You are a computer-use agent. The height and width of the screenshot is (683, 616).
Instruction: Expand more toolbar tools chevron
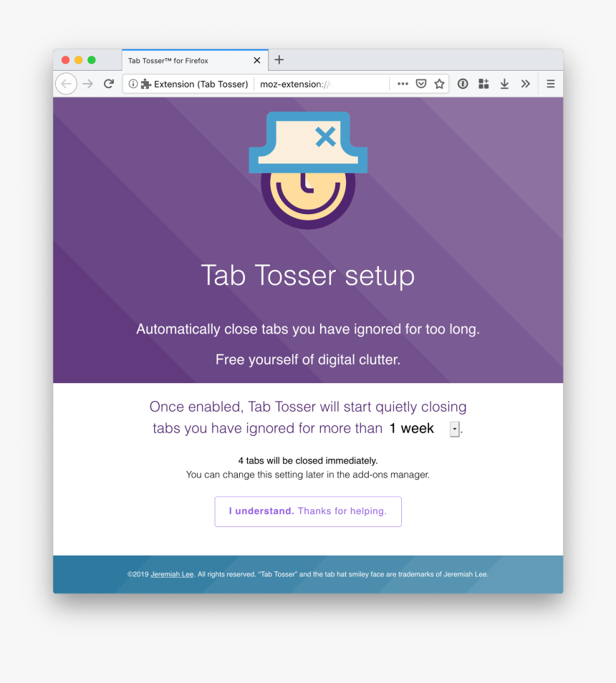[x=525, y=84]
